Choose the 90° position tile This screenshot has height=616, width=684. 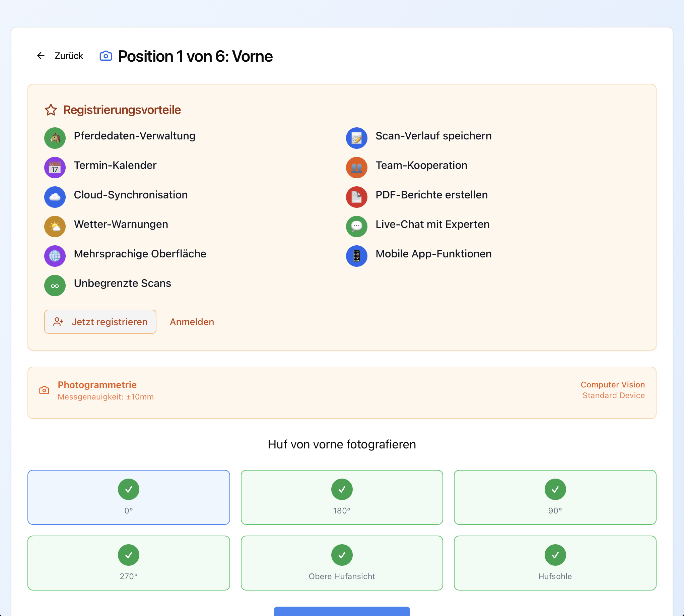click(555, 497)
